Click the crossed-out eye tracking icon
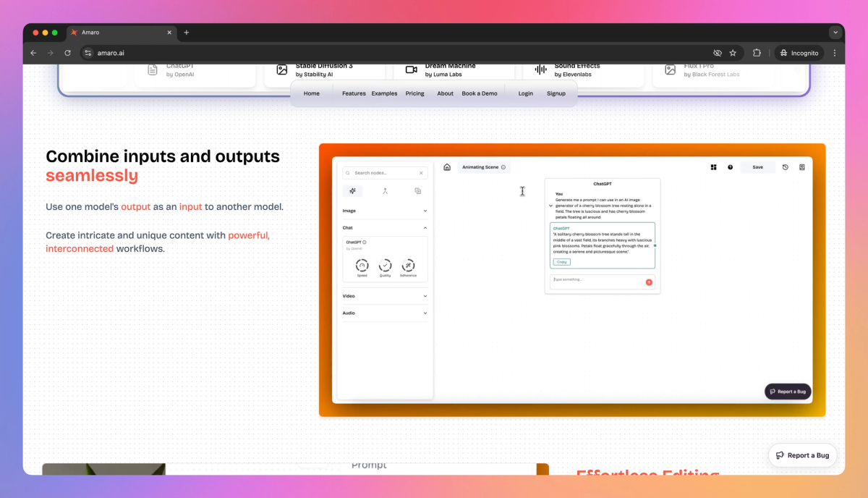Screen dimensions: 868x498 pos(718,53)
